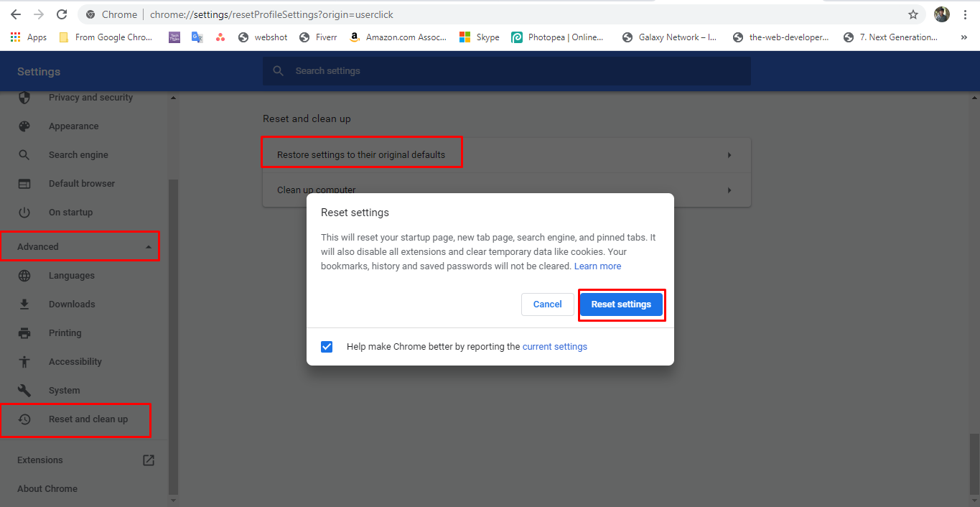Confirm with the Reset settings button
The width and height of the screenshot is (980, 507).
pos(621,304)
